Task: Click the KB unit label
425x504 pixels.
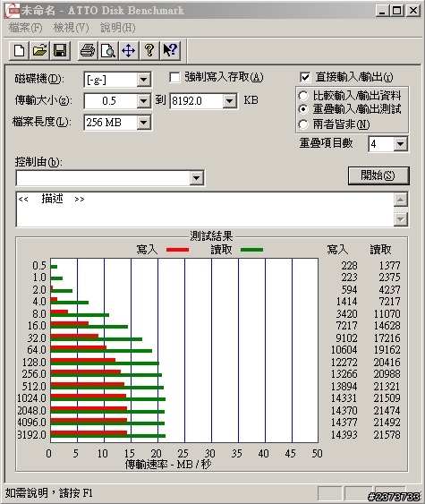Action: point(251,100)
